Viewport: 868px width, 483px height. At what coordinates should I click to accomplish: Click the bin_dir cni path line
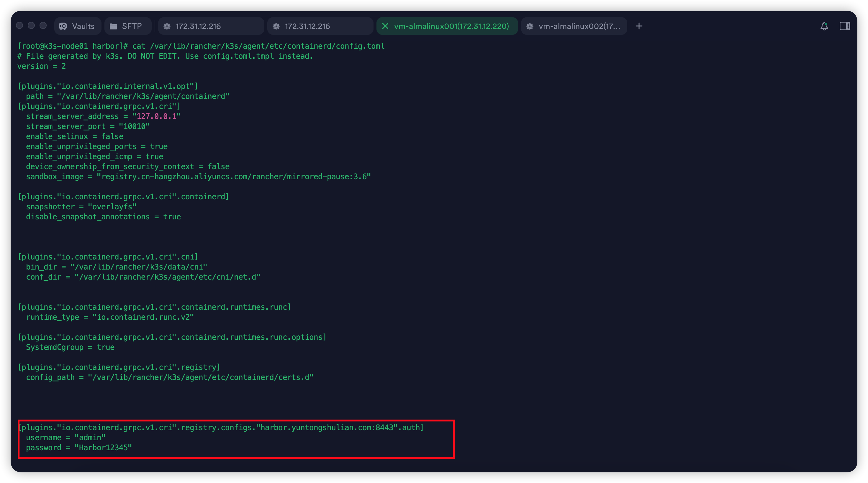pos(117,267)
